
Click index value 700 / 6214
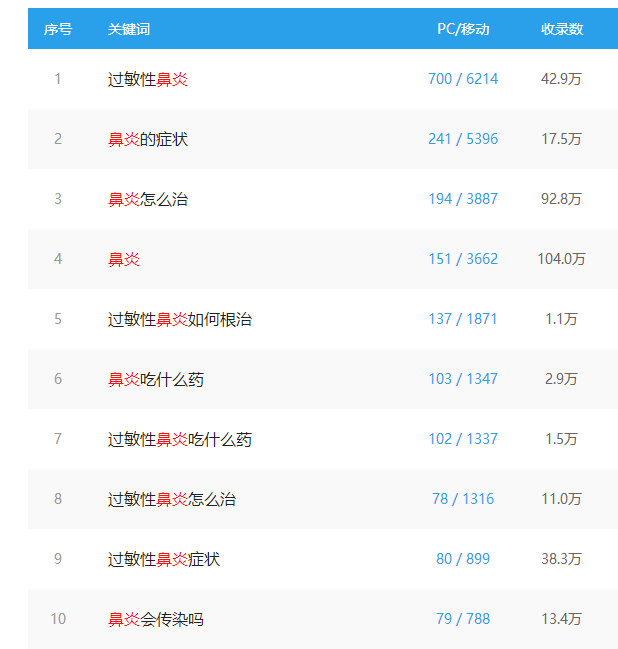463,79
